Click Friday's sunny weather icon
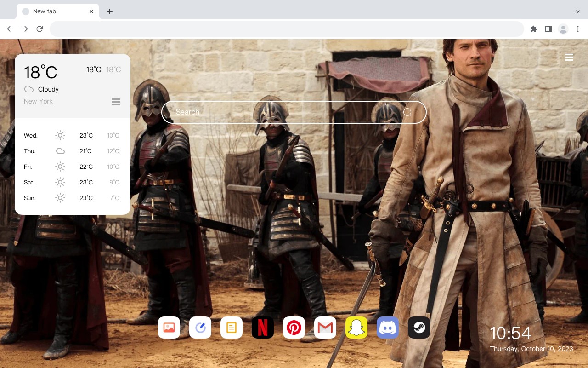This screenshot has height=368, width=588. (x=60, y=167)
